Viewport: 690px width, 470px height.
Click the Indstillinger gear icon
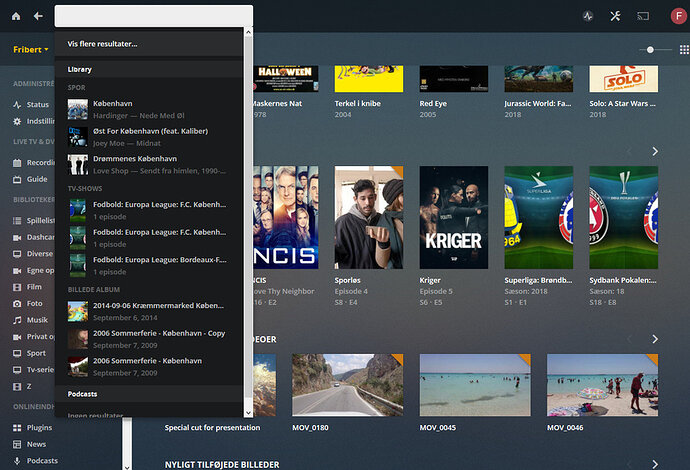17,121
